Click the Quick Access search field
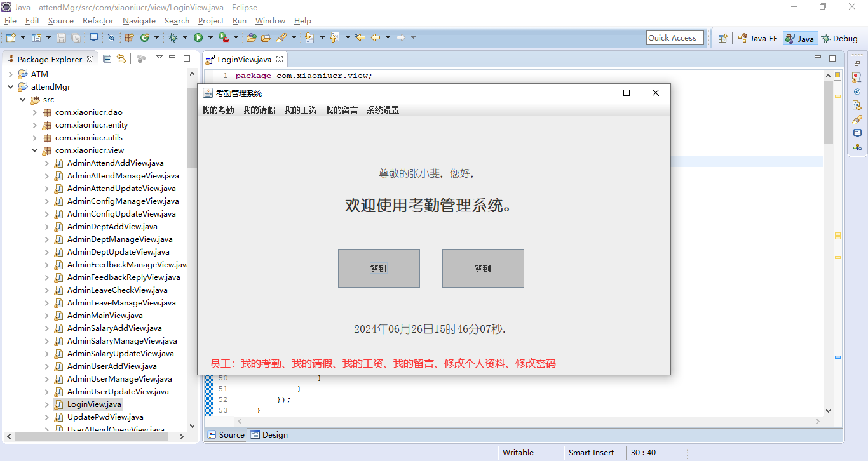Image resolution: width=868 pixels, height=461 pixels. pyautogui.click(x=674, y=38)
